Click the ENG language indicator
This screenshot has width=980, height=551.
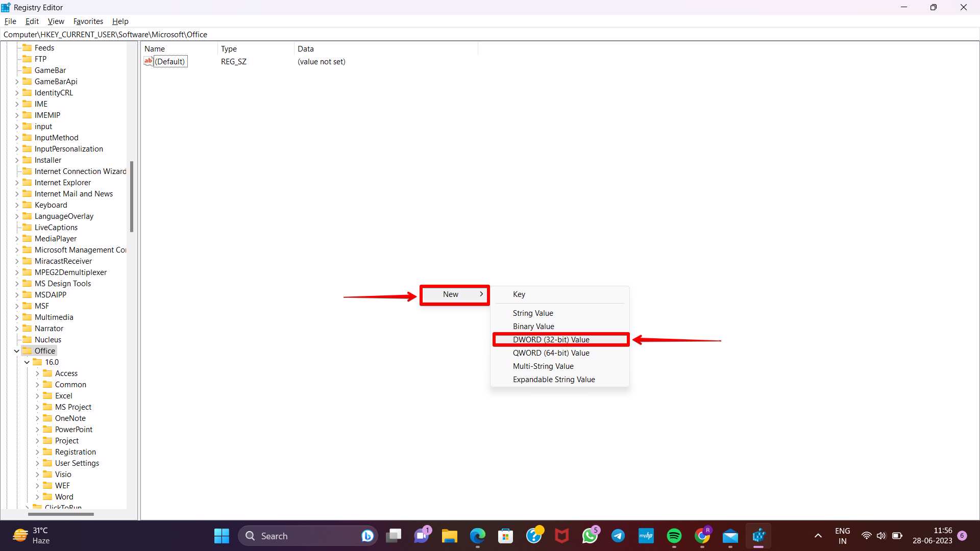pyautogui.click(x=842, y=536)
